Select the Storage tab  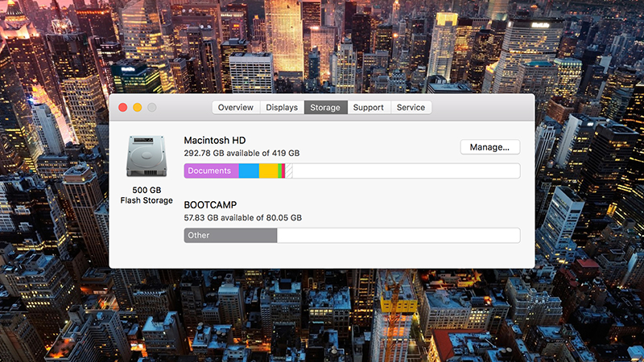tap(325, 108)
